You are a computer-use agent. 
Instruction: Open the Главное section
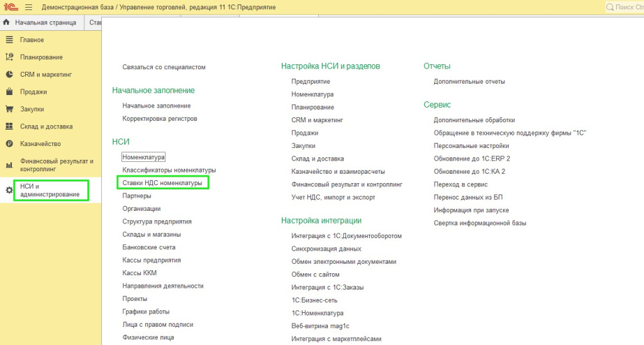coord(32,40)
